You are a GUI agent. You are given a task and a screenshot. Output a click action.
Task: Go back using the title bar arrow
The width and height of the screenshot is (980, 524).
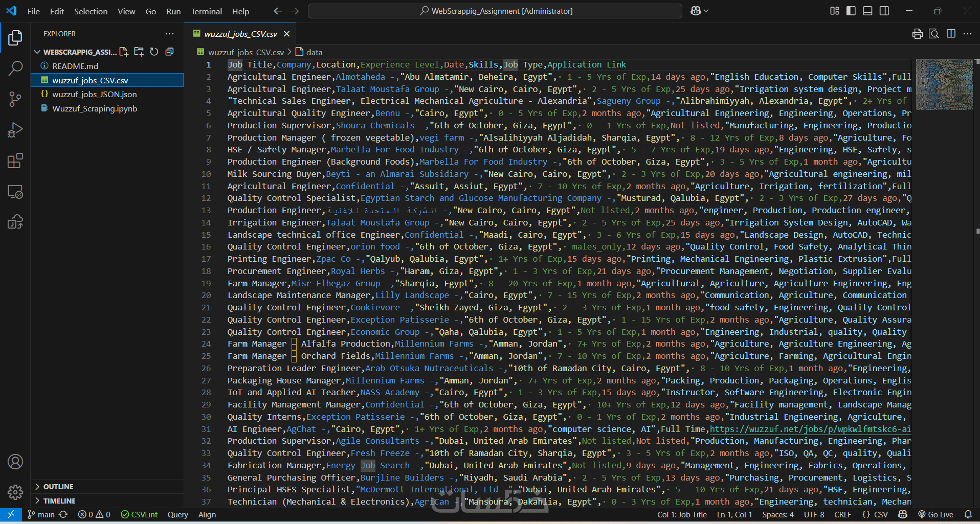tap(278, 11)
